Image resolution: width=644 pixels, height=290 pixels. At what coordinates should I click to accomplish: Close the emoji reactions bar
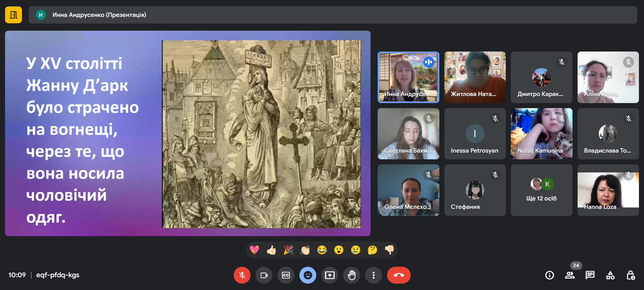(x=308, y=275)
